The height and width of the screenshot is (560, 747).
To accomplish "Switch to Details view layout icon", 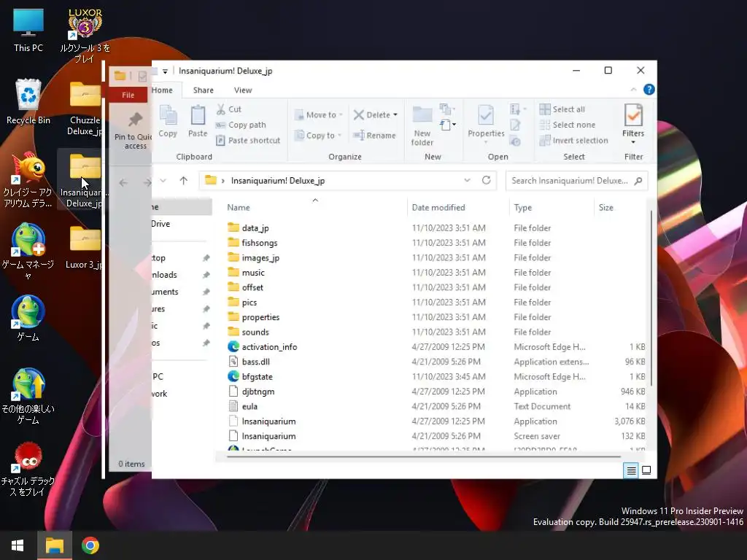I will tap(631, 470).
